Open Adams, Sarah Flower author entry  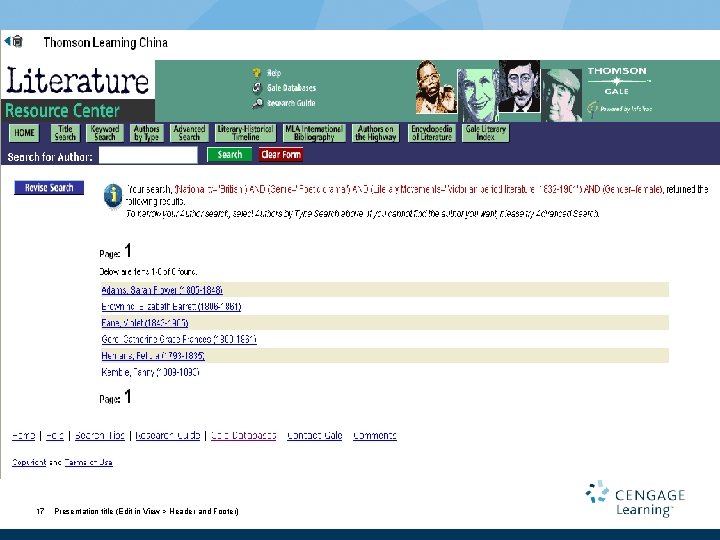pos(162,290)
